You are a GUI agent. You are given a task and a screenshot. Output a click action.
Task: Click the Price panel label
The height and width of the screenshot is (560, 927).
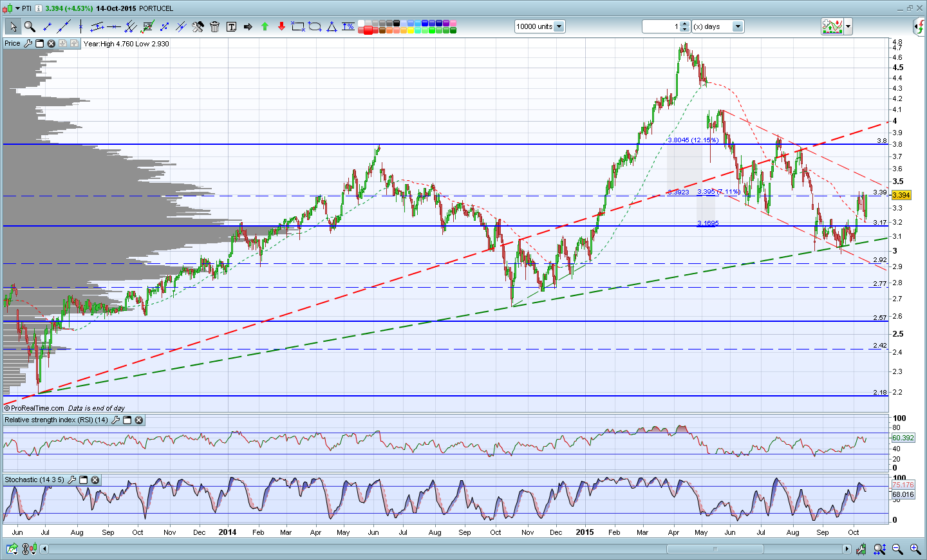[12, 44]
